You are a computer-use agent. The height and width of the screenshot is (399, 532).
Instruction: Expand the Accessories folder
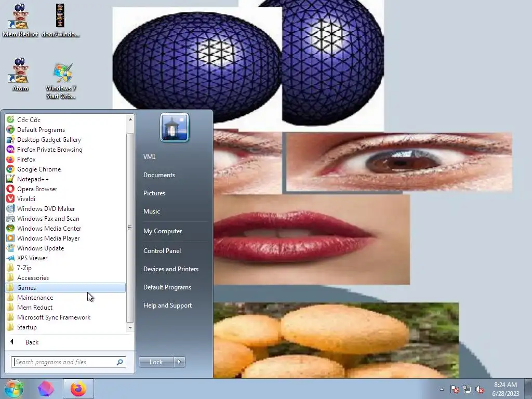click(x=65, y=277)
